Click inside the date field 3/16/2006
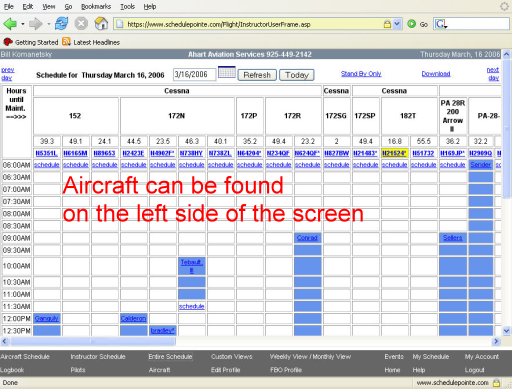 coord(194,74)
